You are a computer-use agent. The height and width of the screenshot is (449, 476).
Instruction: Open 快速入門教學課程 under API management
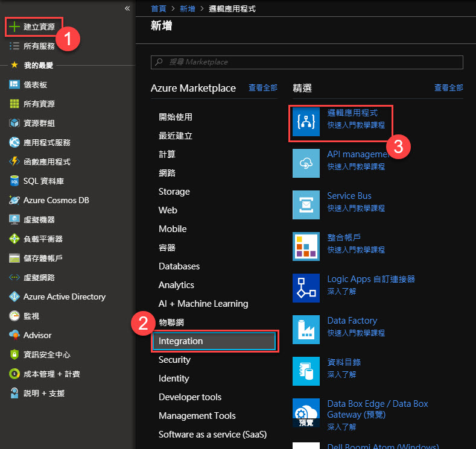pyautogui.click(x=356, y=166)
